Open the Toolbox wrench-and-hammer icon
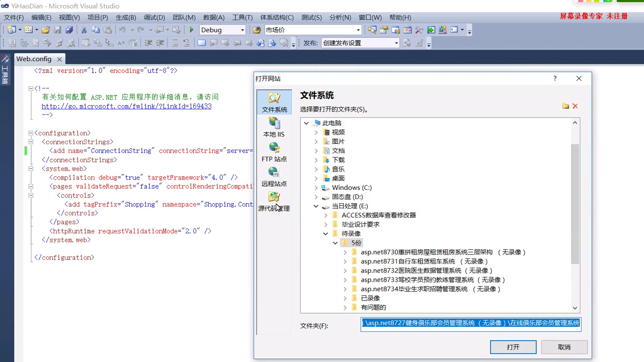This screenshot has height=362, width=644. click(x=419, y=30)
